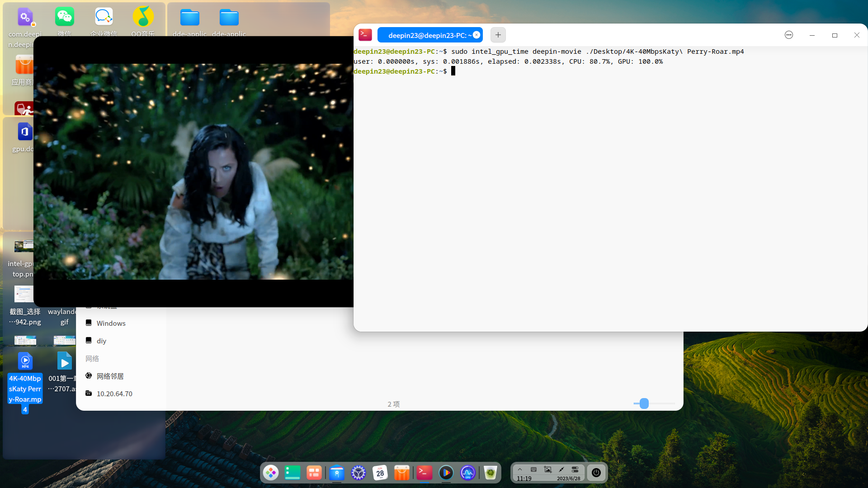The height and width of the screenshot is (488, 868).
Task: Expand the system tray chevron
Action: [x=520, y=469]
